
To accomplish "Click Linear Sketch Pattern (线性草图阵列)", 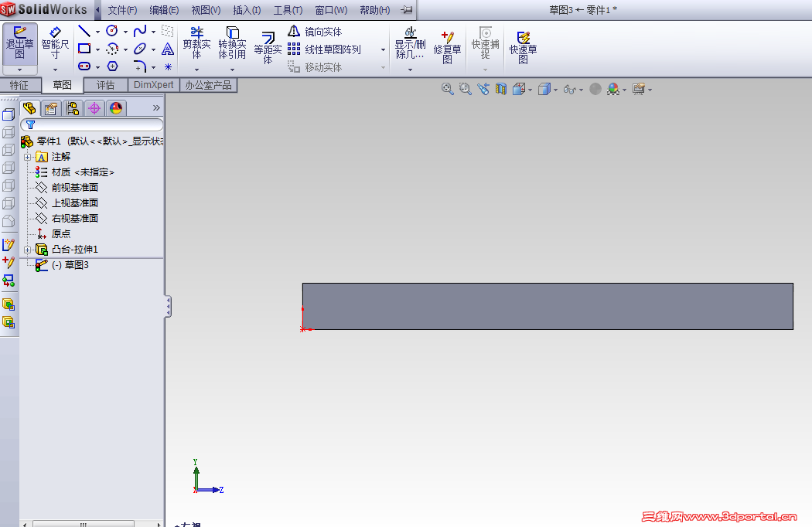I will coord(324,49).
